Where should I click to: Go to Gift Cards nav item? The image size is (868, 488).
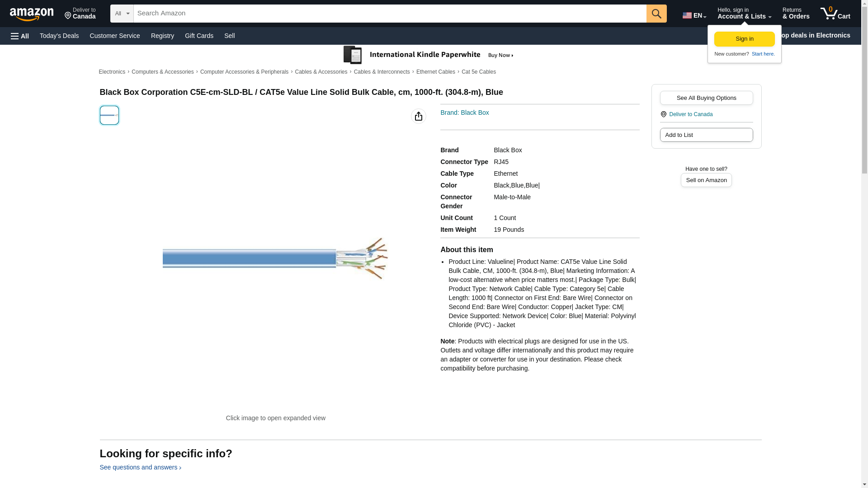[x=199, y=36]
